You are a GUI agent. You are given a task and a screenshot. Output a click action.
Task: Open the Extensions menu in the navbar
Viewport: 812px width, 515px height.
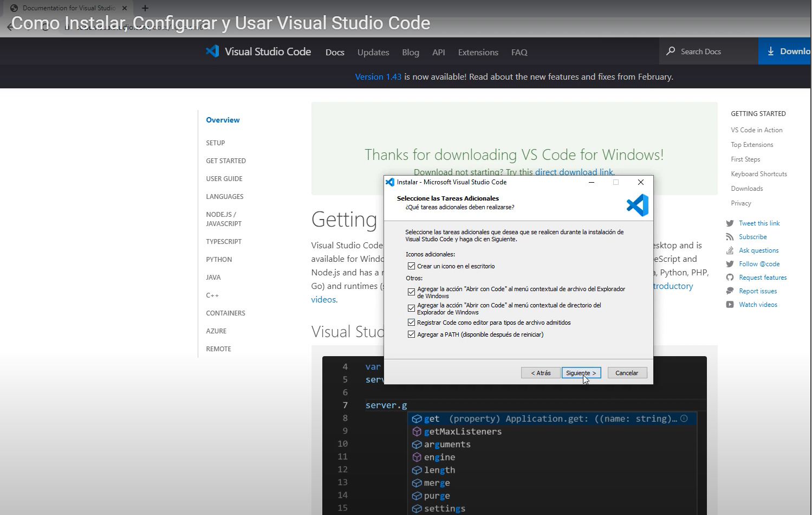coord(477,52)
